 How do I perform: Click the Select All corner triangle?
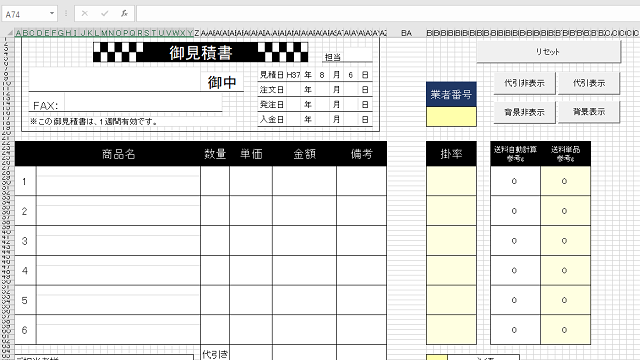(10, 33)
